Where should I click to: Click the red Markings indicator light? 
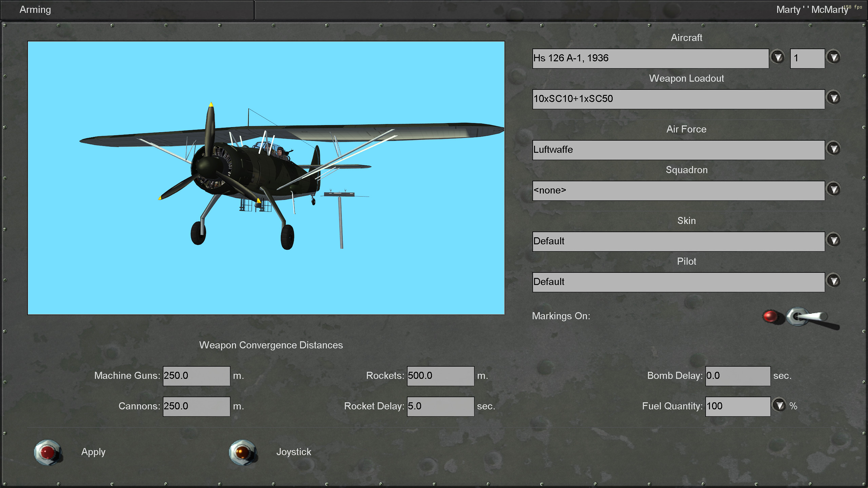(x=770, y=316)
